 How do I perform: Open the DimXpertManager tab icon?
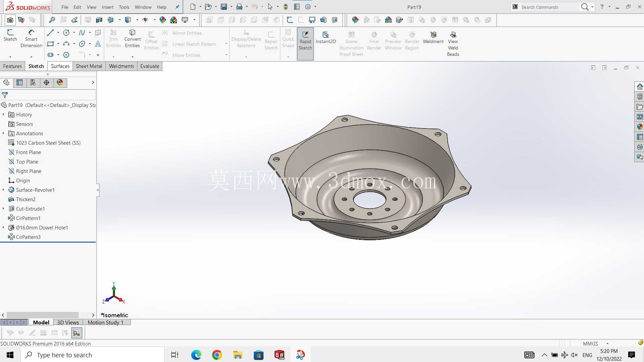[x=46, y=82]
